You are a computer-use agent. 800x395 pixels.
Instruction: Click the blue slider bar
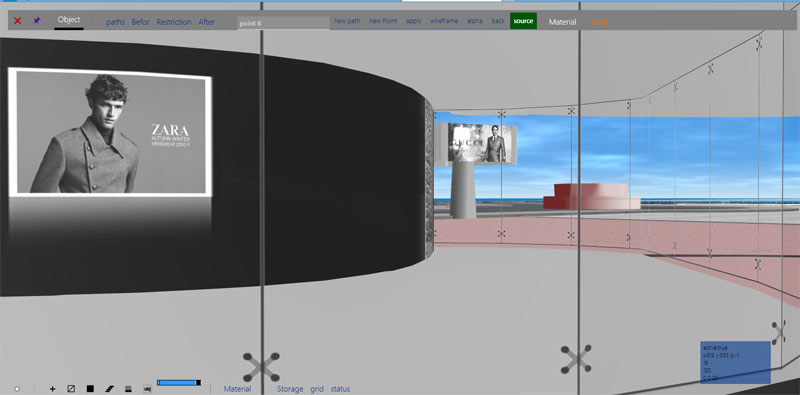tap(179, 382)
